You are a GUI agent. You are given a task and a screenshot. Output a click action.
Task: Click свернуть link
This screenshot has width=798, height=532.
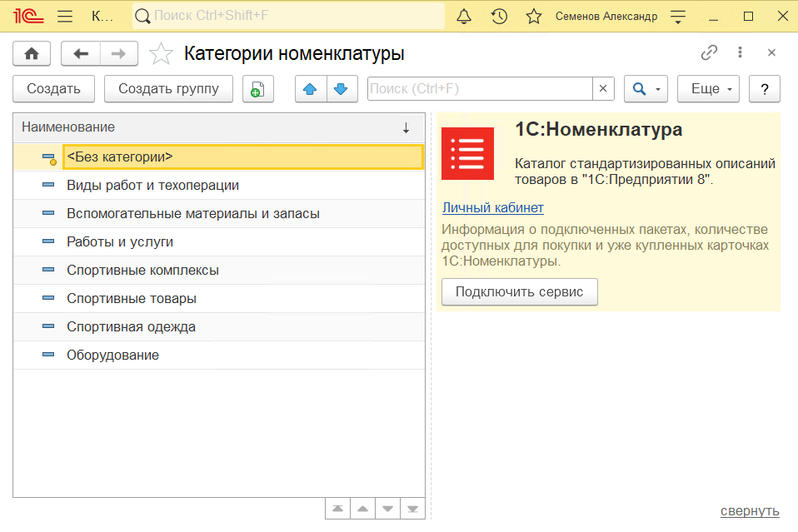click(x=750, y=511)
